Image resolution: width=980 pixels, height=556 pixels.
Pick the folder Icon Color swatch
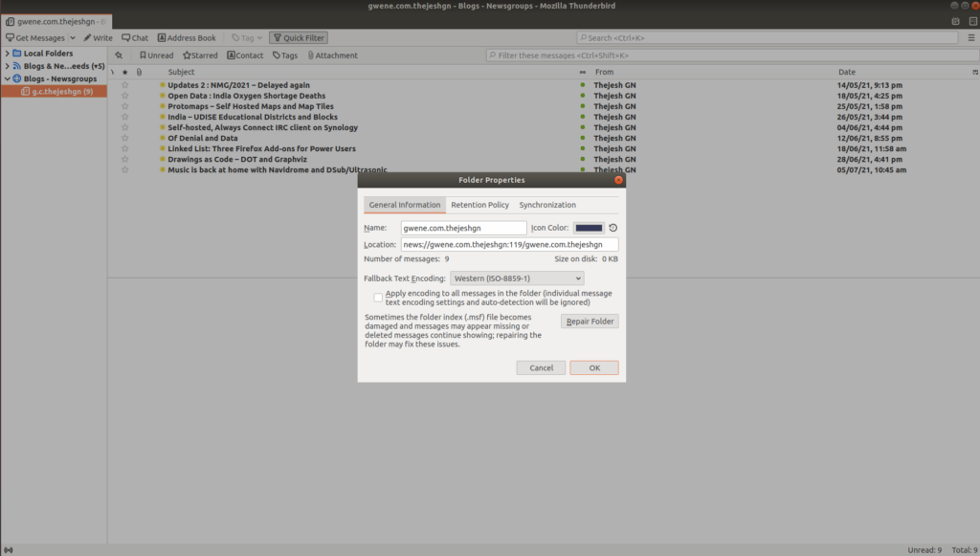click(589, 228)
